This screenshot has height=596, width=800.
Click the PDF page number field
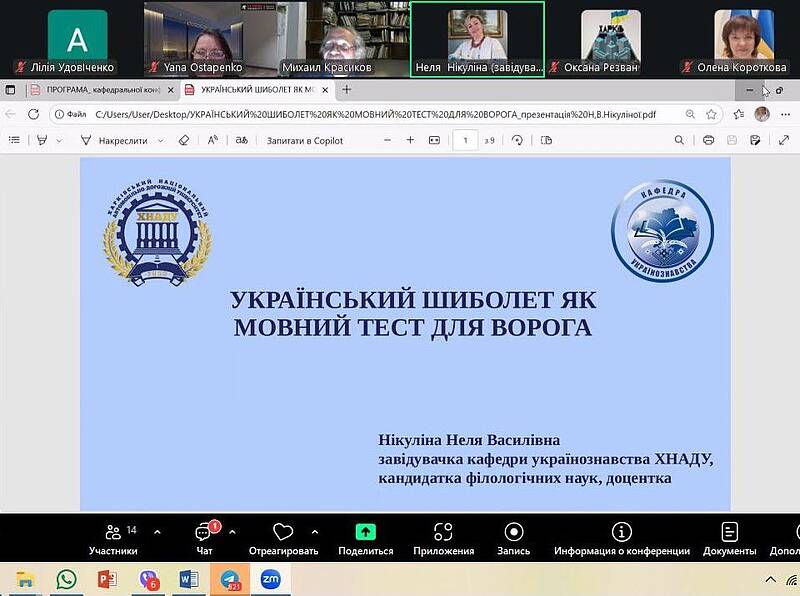[x=465, y=140]
